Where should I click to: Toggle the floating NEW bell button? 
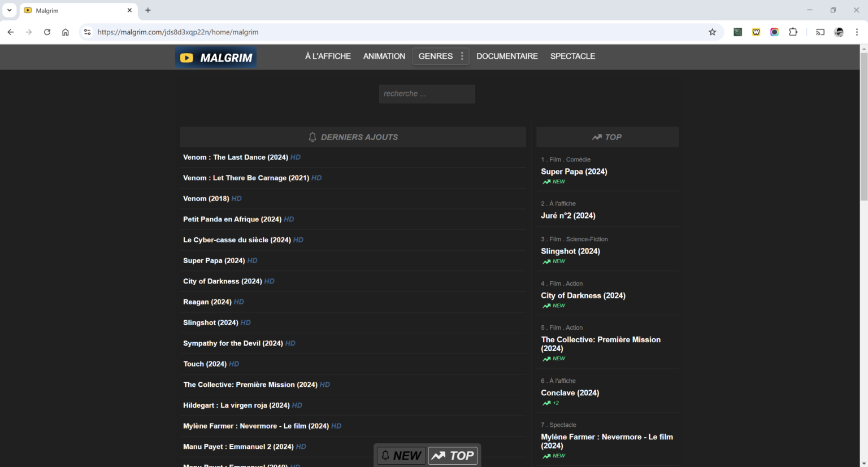pos(401,456)
